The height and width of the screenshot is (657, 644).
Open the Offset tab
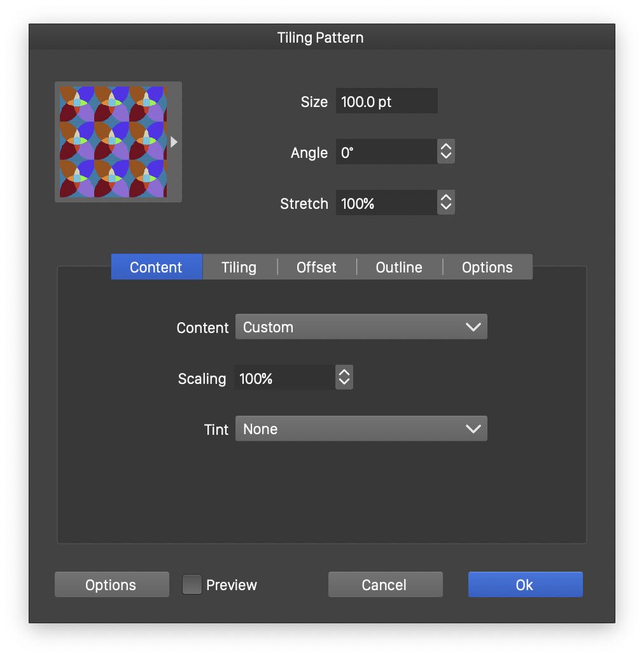coord(316,267)
